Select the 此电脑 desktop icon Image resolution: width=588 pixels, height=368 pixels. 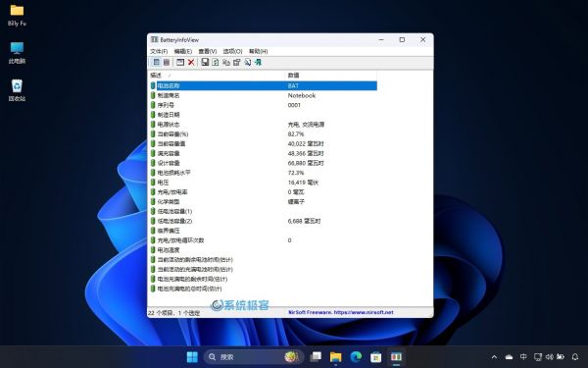click(17, 53)
